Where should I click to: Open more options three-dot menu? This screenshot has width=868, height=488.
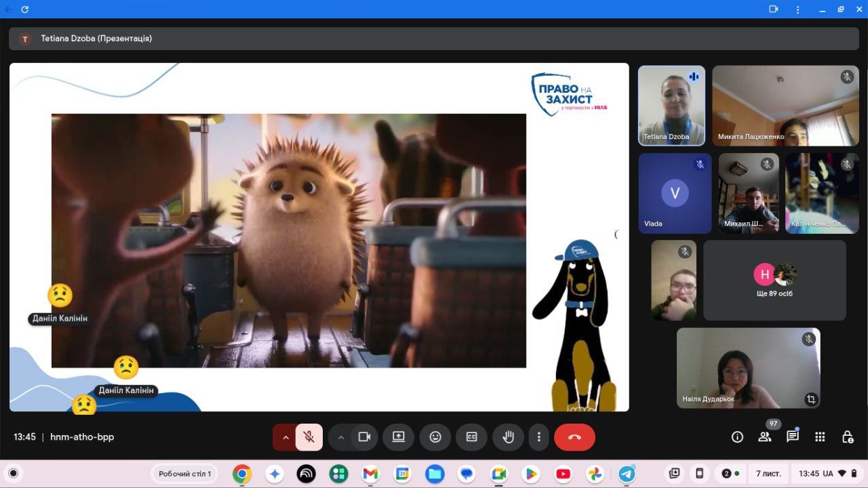coord(538,437)
